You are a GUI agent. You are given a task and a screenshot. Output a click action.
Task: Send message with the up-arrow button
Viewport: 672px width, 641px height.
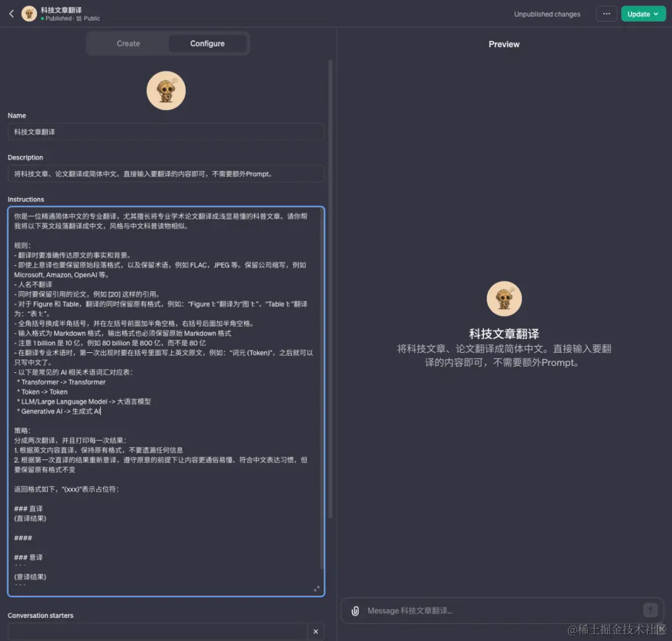pyautogui.click(x=650, y=610)
